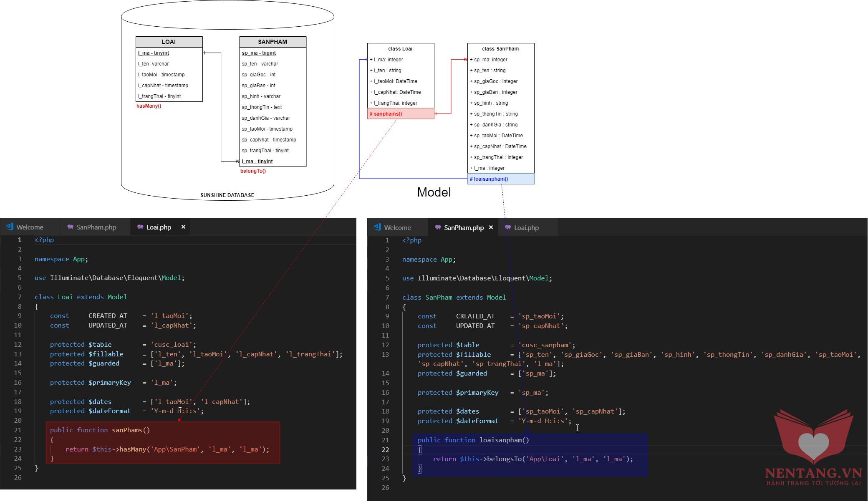Click the PHP elephant icon on right SanPham.php tab
Screen dimensions: 868x502
tap(438, 227)
